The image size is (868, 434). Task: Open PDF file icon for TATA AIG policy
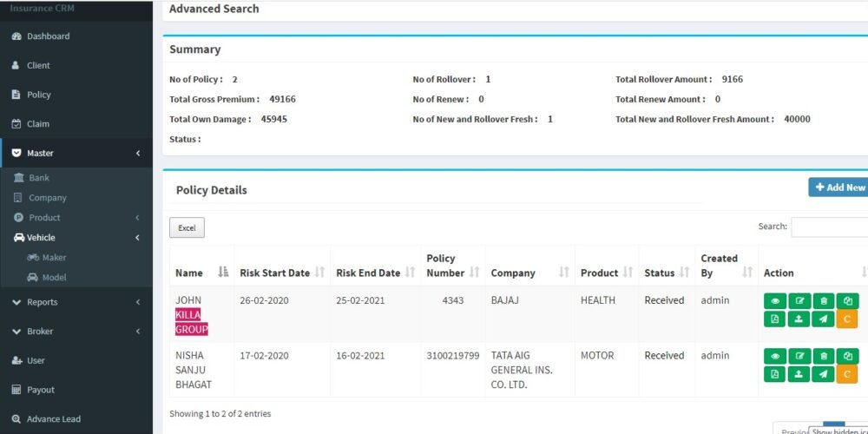pyautogui.click(x=775, y=374)
